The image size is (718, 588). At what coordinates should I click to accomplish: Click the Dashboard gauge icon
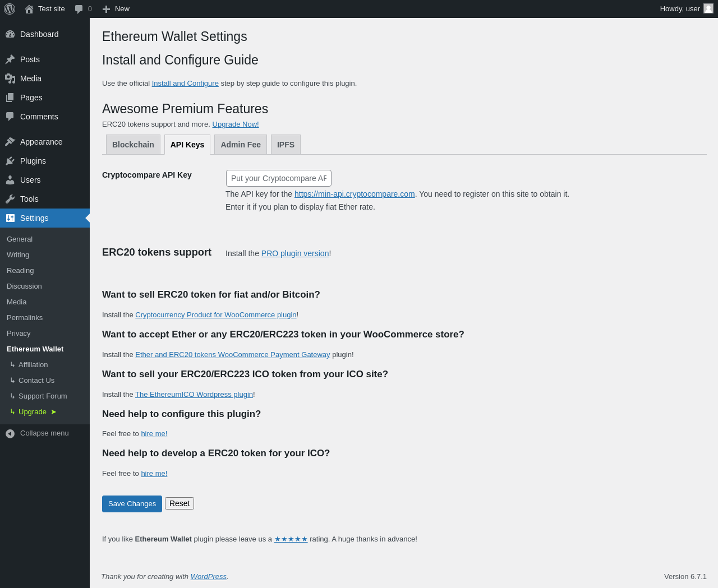point(10,34)
